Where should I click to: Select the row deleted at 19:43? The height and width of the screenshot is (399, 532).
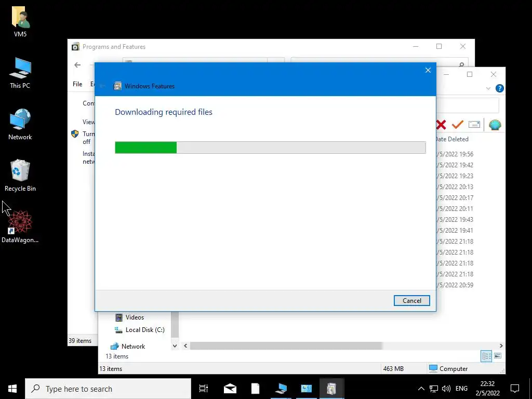point(455,219)
